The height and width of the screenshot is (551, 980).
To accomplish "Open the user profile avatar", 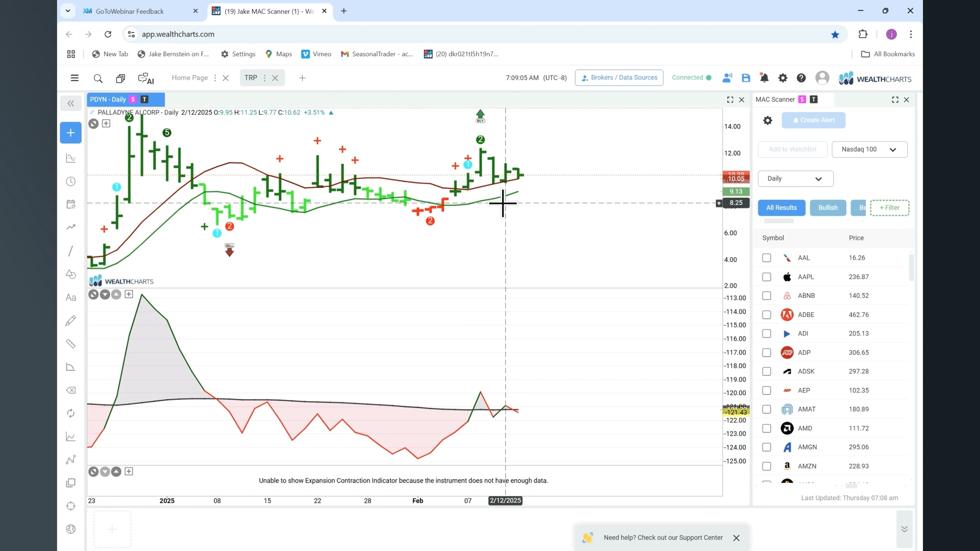I will tap(822, 78).
